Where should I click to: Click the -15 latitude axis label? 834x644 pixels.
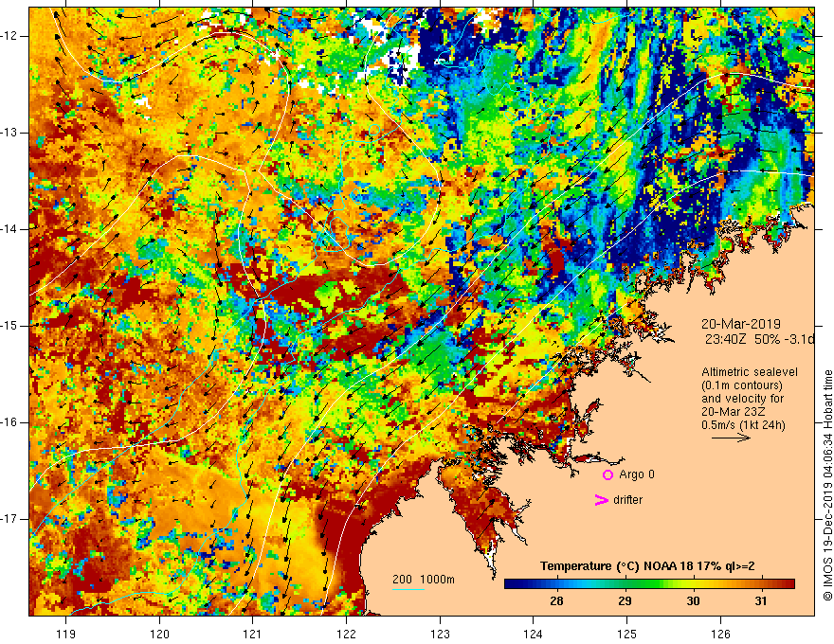tap(9, 326)
